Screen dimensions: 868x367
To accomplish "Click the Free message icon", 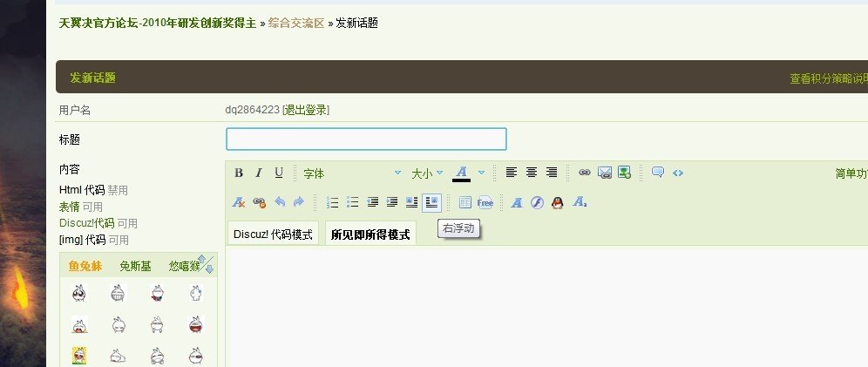I will pos(485,202).
